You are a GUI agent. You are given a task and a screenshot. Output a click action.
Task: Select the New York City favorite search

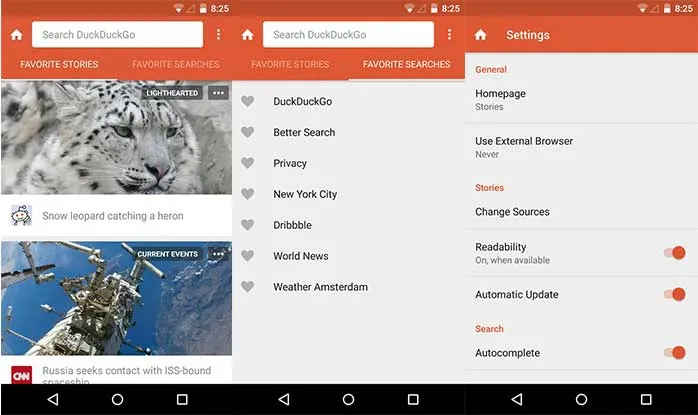pos(305,194)
